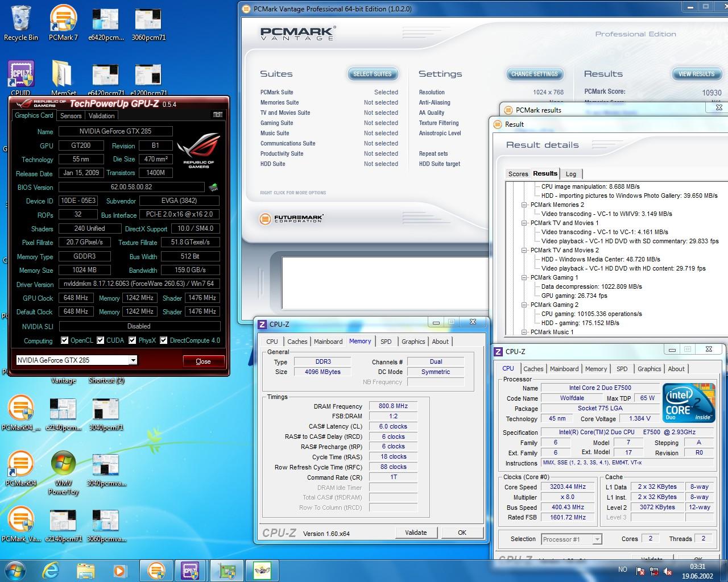Click Validate in CPU-Z memory window
This screenshot has width=728, height=582.
416,533
